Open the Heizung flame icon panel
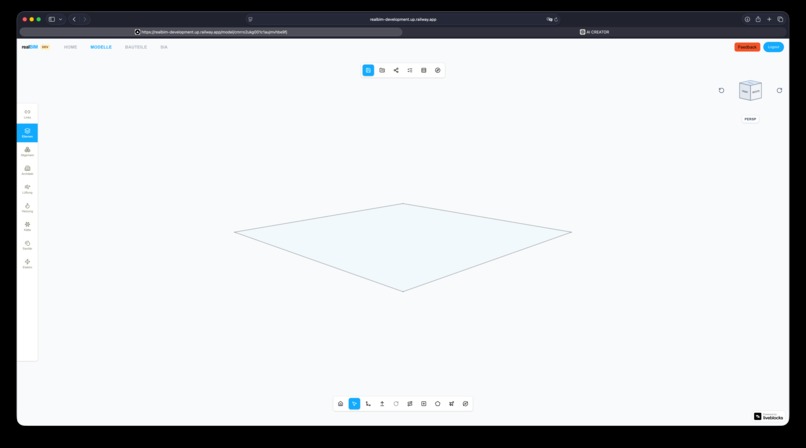The width and height of the screenshot is (806, 448). pyautogui.click(x=27, y=208)
